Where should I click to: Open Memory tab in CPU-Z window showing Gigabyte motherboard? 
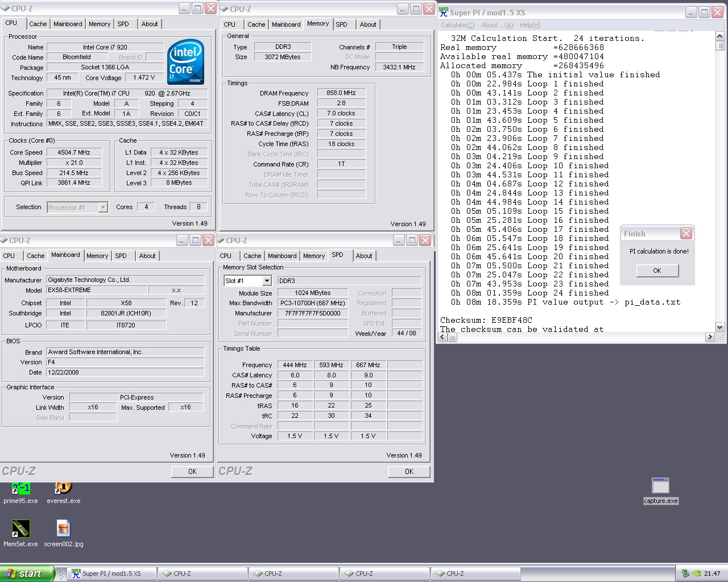(x=97, y=256)
